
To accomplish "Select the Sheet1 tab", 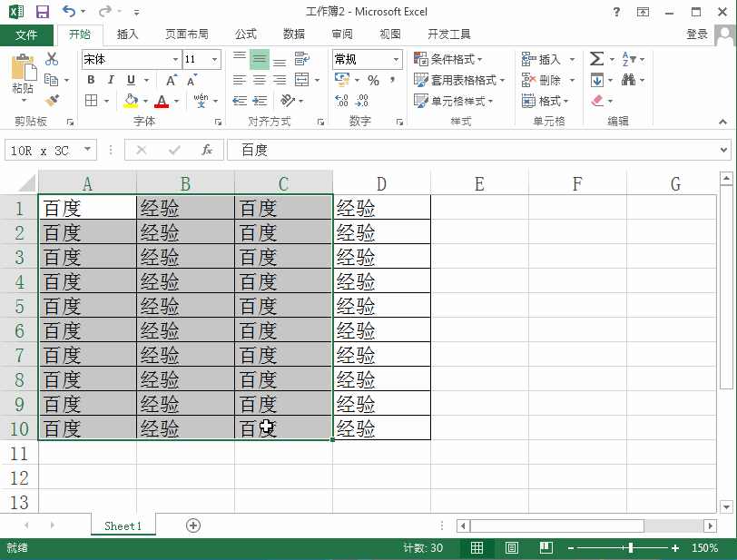I will click(123, 526).
